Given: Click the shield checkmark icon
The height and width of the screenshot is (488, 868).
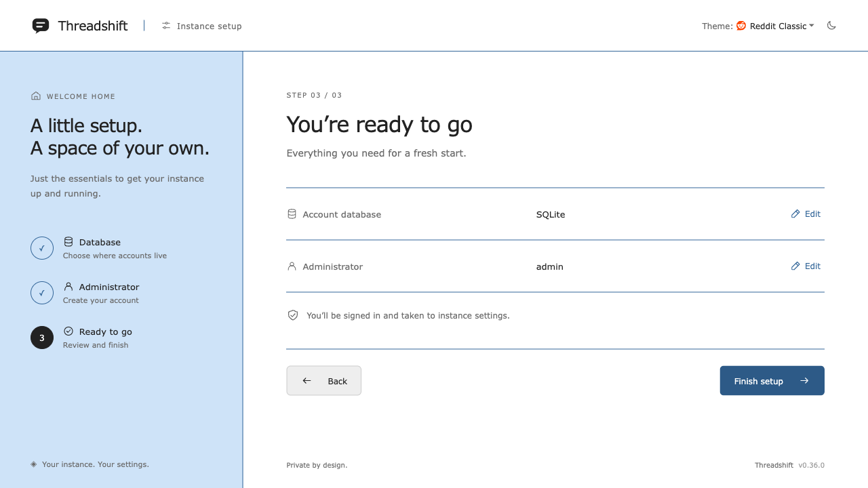Looking at the screenshot, I should tap(293, 315).
